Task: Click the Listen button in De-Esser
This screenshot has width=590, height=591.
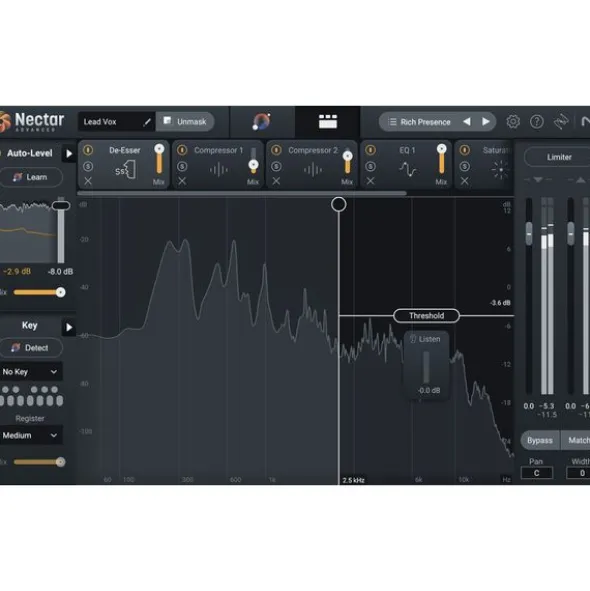Action: tap(425, 339)
